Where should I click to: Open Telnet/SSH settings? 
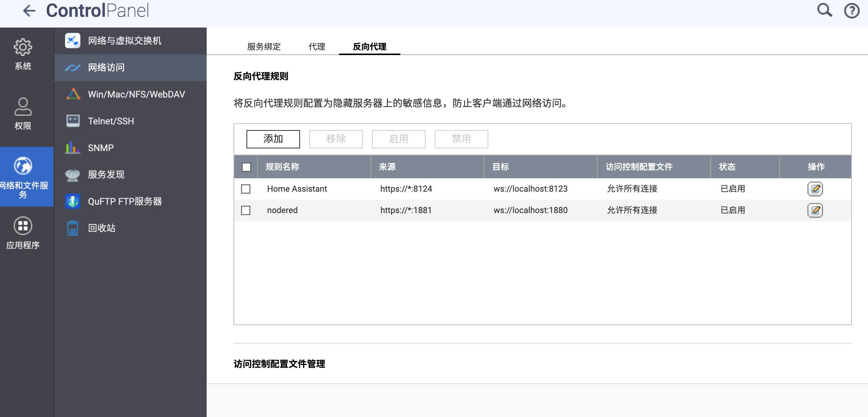pyautogui.click(x=111, y=121)
